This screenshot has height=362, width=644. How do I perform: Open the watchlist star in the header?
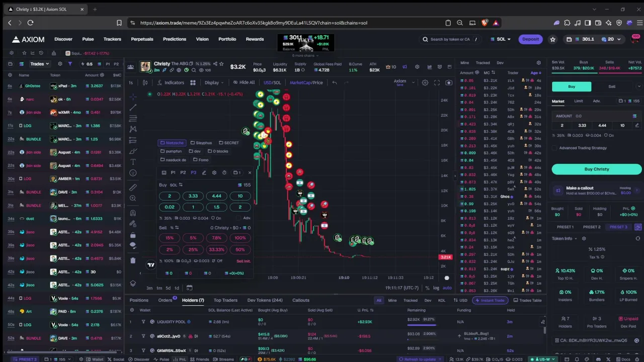[552, 39]
